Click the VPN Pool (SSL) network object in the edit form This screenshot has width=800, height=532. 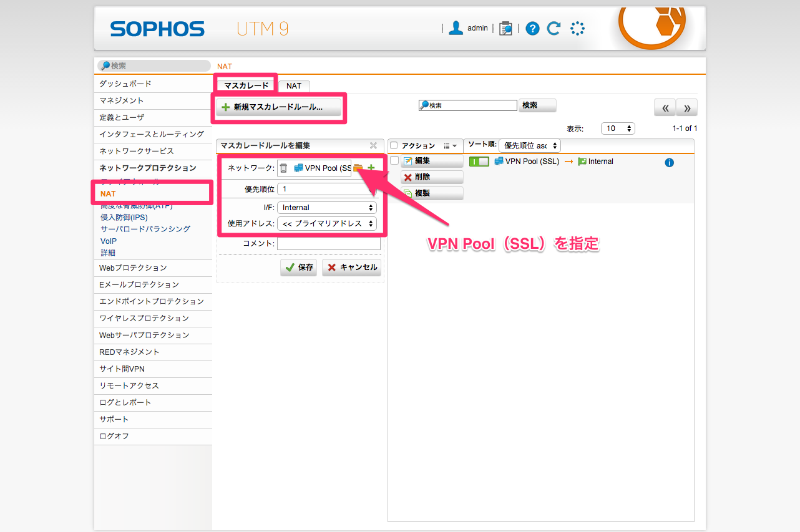pos(323,168)
